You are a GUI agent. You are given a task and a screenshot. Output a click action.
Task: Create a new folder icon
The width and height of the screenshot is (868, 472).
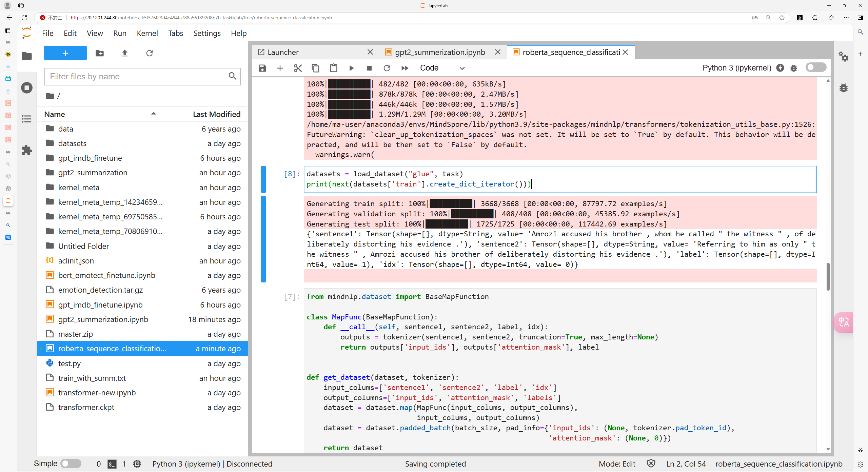pos(100,53)
